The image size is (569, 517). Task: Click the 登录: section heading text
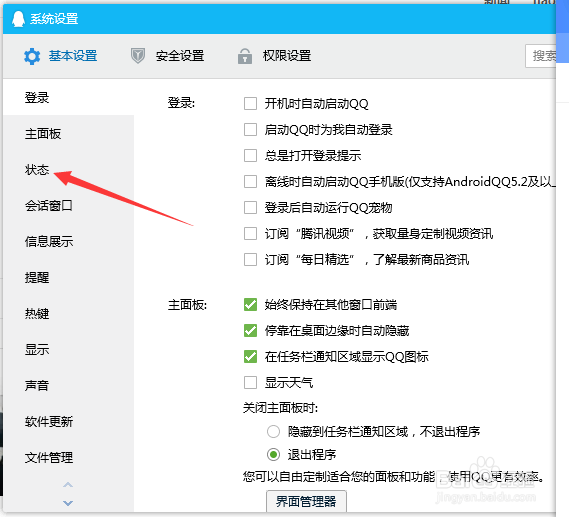click(x=181, y=103)
